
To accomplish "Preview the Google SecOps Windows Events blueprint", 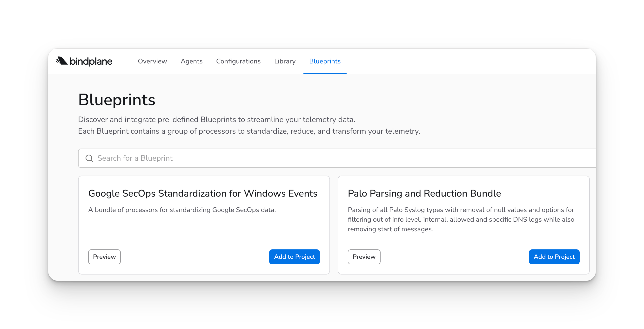I will click(104, 257).
